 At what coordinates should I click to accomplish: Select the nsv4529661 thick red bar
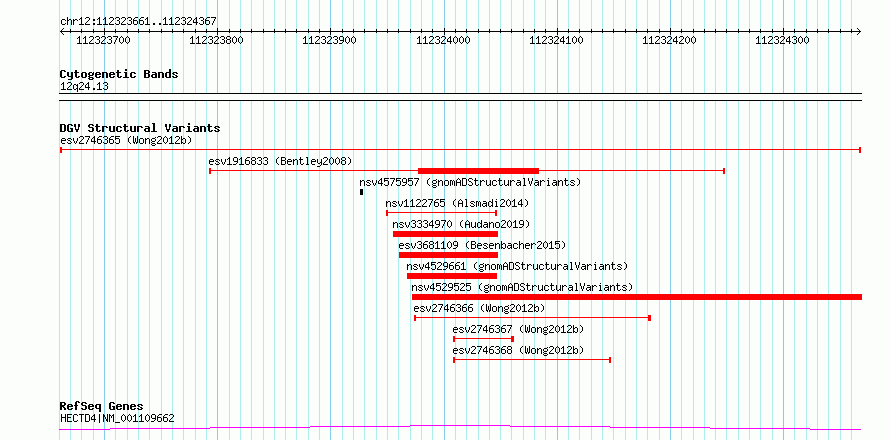pos(452,276)
